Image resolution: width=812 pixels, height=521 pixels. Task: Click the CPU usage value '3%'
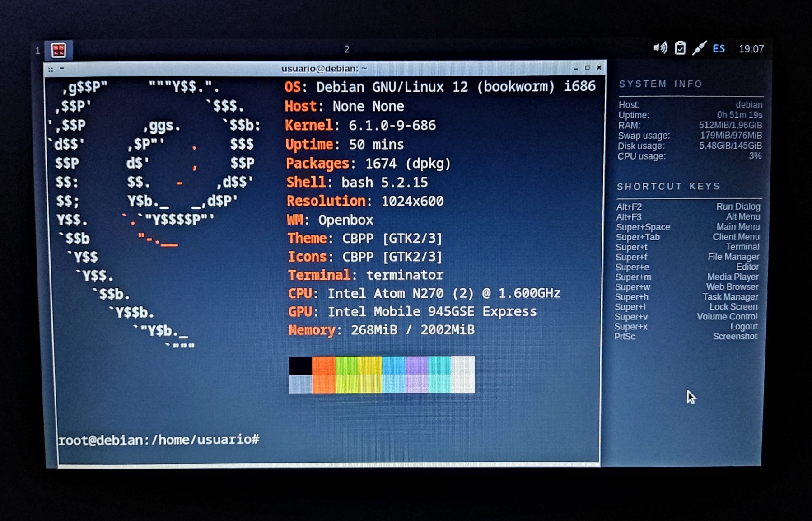[x=755, y=156]
